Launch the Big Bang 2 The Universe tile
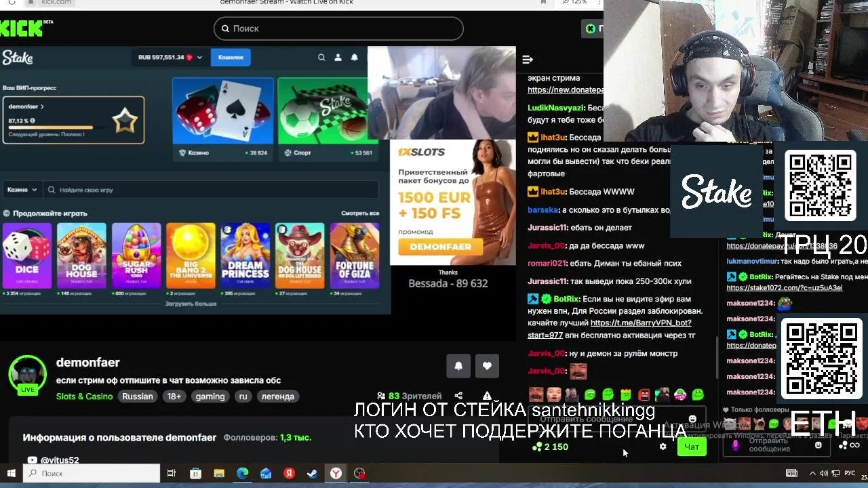 tap(191, 256)
